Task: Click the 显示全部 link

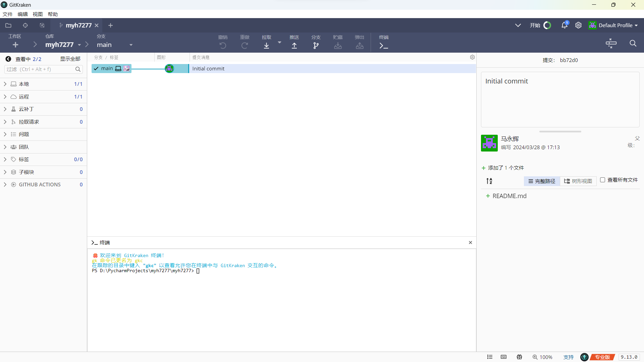Action: point(70,59)
